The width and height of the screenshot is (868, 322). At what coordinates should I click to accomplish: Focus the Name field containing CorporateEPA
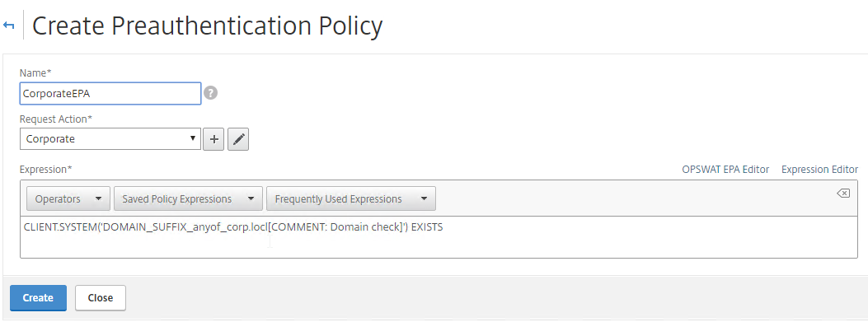[110, 94]
